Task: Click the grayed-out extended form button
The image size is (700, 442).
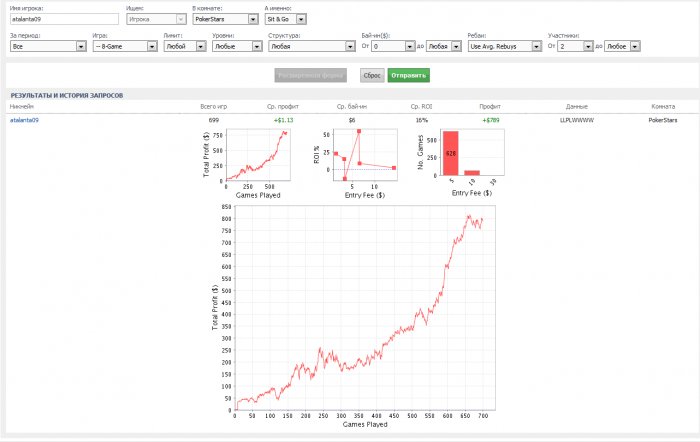Action: pyautogui.click(x=310, y=75)
